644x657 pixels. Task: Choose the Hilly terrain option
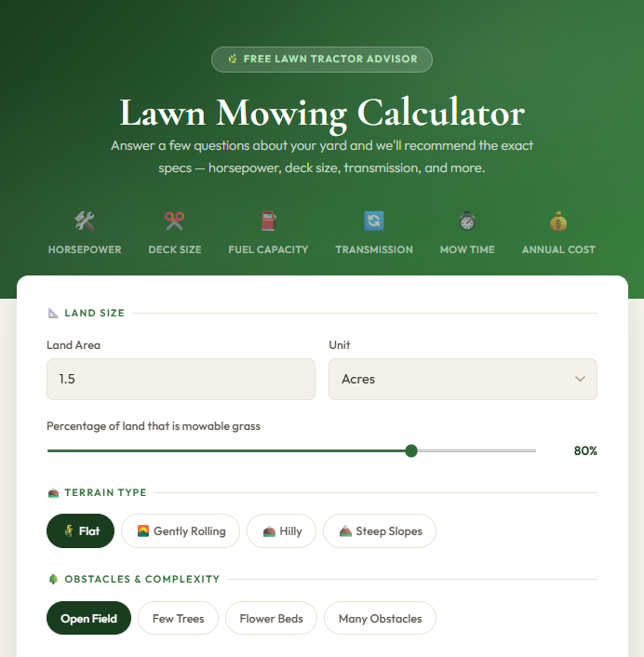282,530
